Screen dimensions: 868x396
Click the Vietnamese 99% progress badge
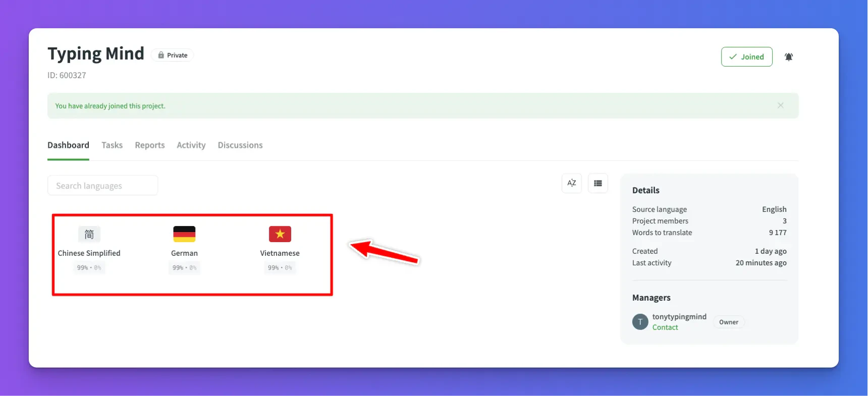click(x=280, y=268)
